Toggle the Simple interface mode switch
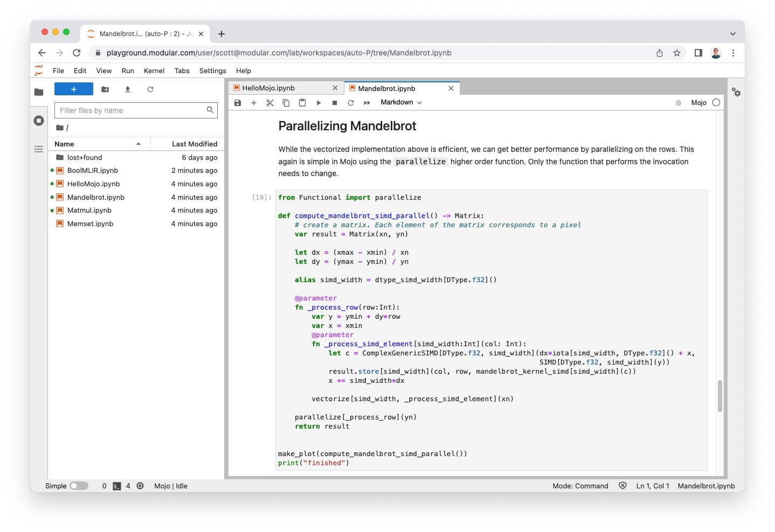 tap(79, 486)
